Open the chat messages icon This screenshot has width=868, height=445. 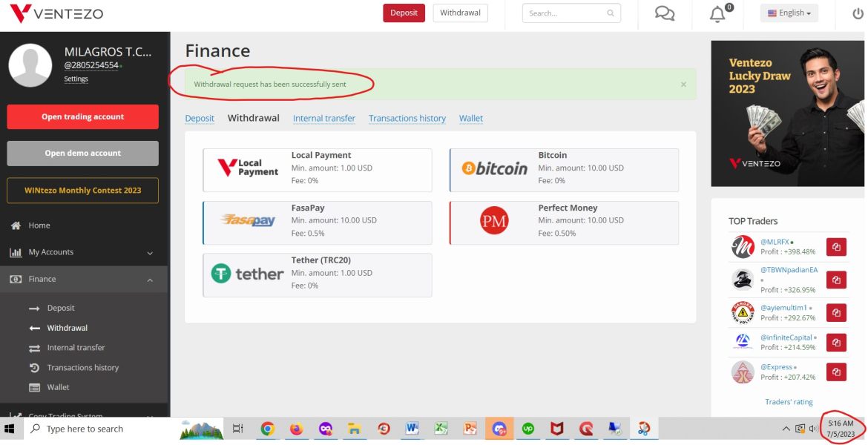click(x=664, y=13)
